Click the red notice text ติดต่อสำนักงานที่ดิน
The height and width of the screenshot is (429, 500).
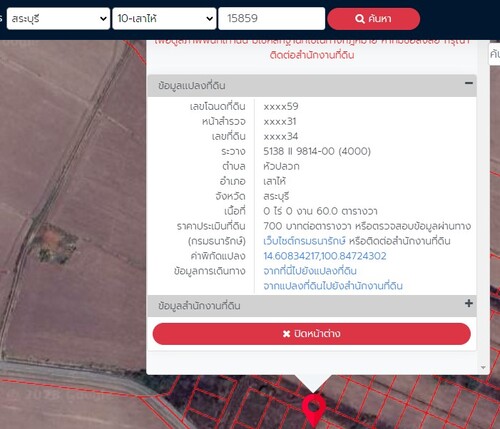click(x=312, y=55)
